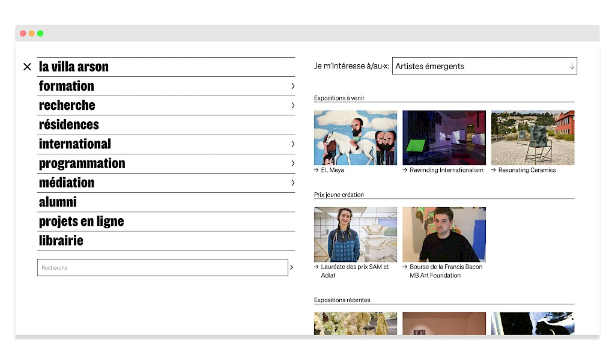Select the projets en ligne menu entry
Viewport: 615px width, 364px height.
click(81, 222)
